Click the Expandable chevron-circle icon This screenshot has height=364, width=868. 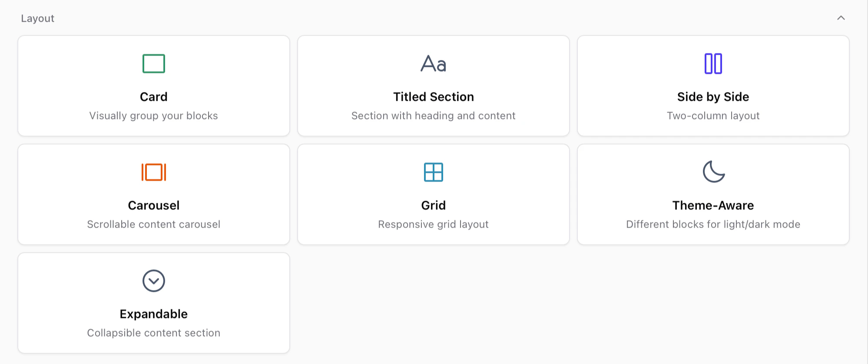coord(153,280)
